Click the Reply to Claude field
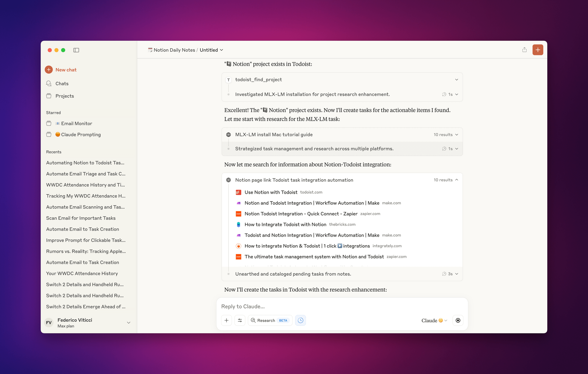Viewport: 588px width, 374px height. (342, 306)
